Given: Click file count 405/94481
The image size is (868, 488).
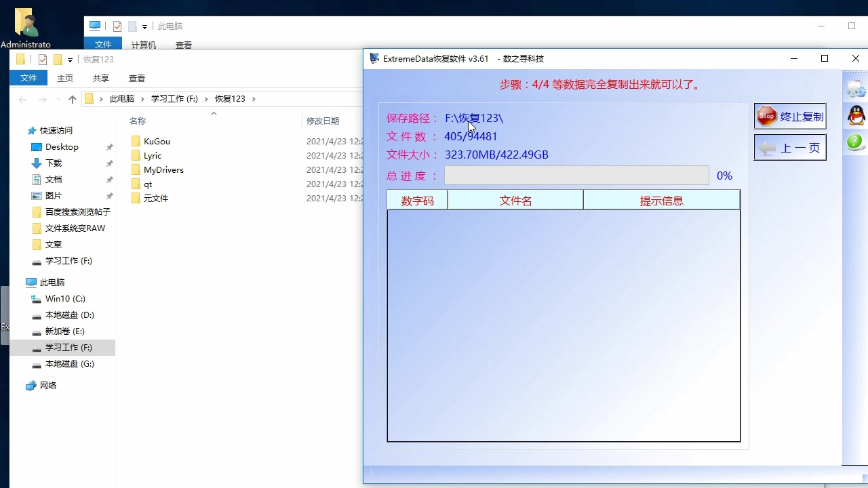Looking at the screenshot, I should (471, 136).
